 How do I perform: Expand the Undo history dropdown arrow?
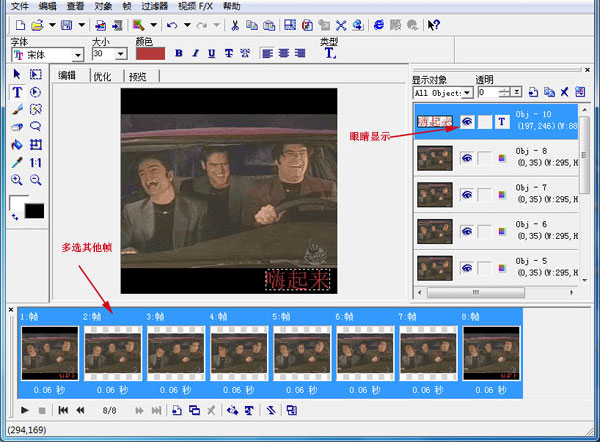pos(187,25)
